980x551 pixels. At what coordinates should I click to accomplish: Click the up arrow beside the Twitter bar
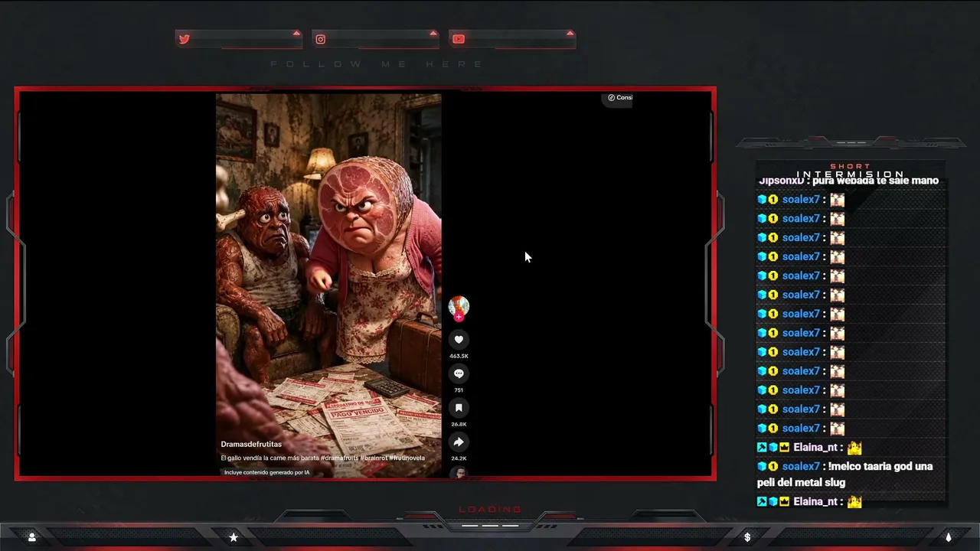click(296, 34)
